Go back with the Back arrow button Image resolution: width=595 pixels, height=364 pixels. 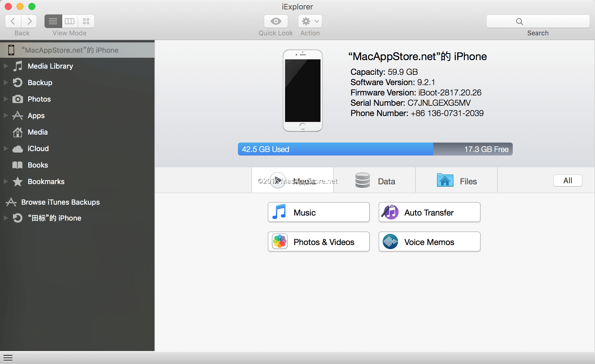point(13,21)
